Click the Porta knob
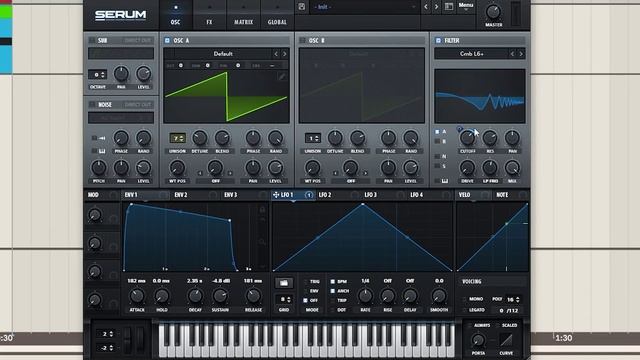640x360 pixels. [478, 340]
